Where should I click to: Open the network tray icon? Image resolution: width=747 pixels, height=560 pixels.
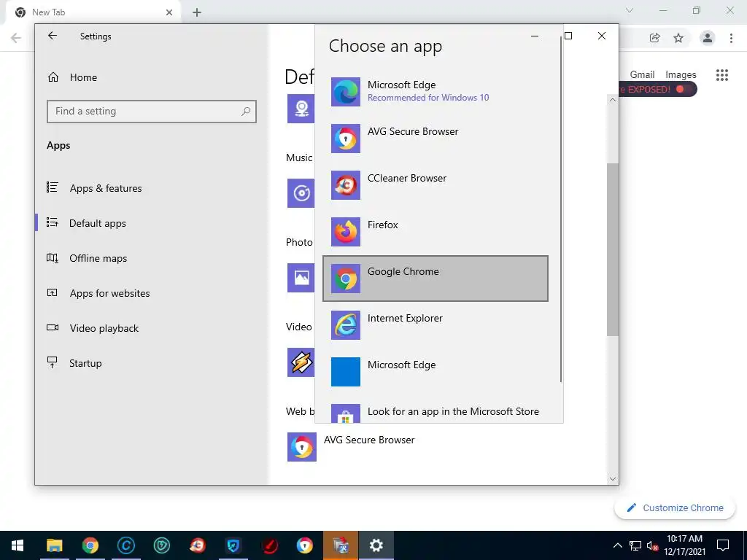pos(635,545)
